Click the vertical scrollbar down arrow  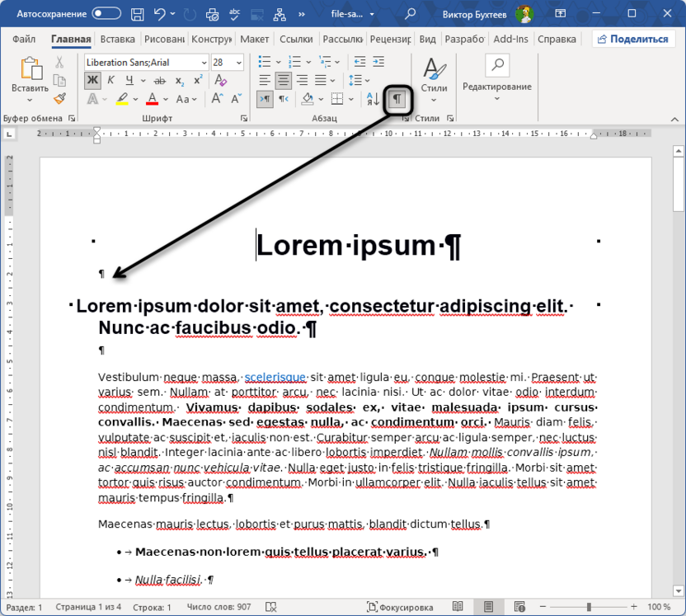tap(678, 590)
